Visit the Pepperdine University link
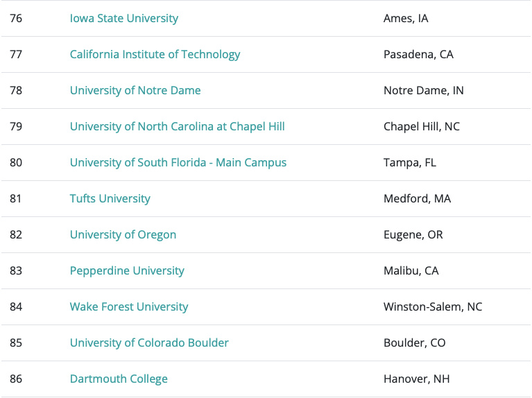The image size is (532, 398). click(x=127, y=271)
